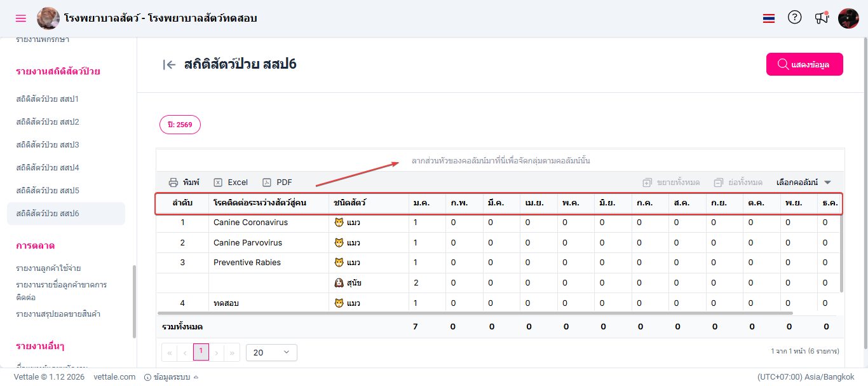The image size is (868, 386).
Task: Open the help question mark icon
Action: 795,17
